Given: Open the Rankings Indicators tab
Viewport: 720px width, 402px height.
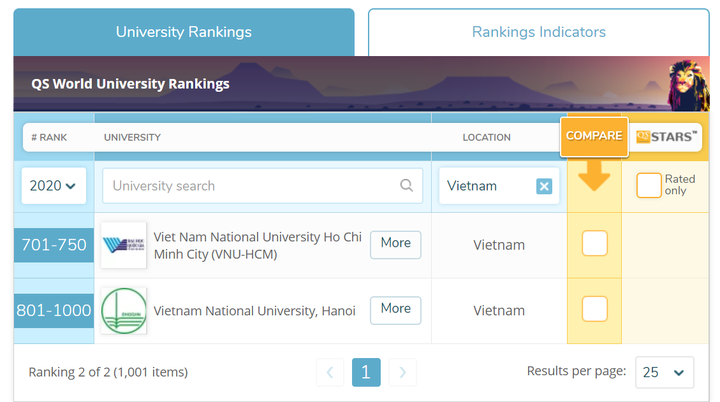Looking at the screenshot, I should [539, 32].
